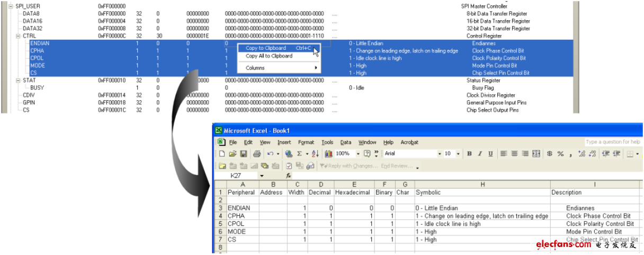This screenshot has height=255, width=644.
Task: Click the Currency Style dollar icon
Action: 550,154
